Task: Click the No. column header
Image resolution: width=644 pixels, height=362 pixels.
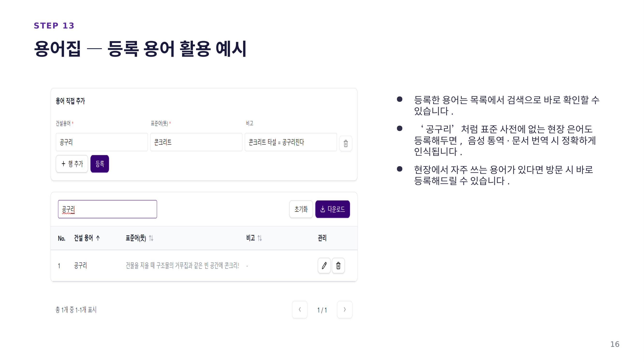Action: point(62,238)
